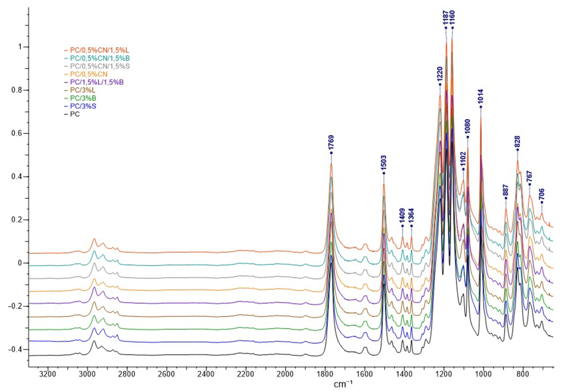571x392 pixels.
Task: Click the 1187 peak label
Action: (x=446, y=18)
